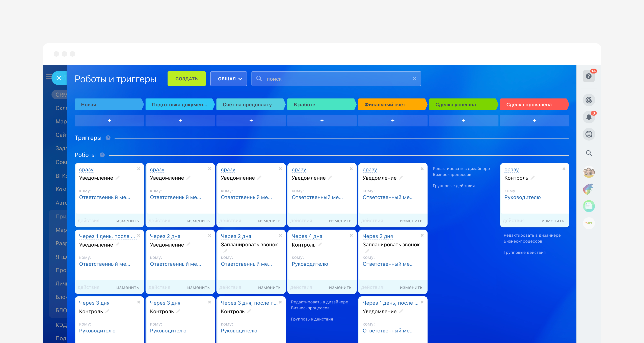Open the group avatar in right sidebar

point(589,172)
